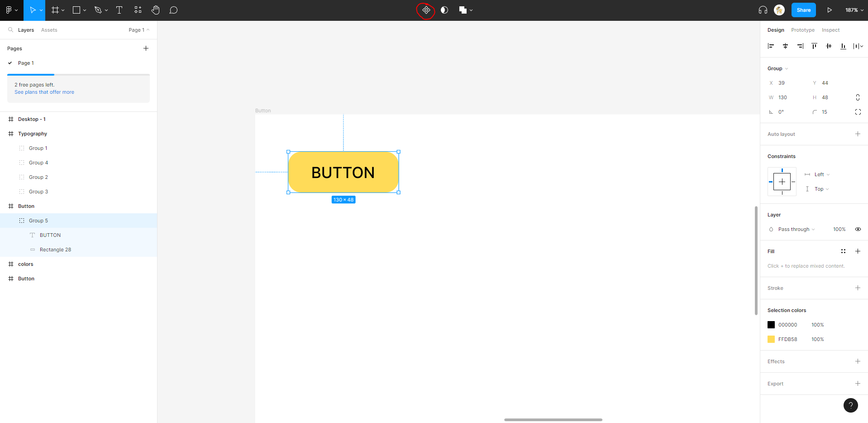Open Pass through blend mode dropdown
Viewport: 868px width, 423px height.
[796, 229]
